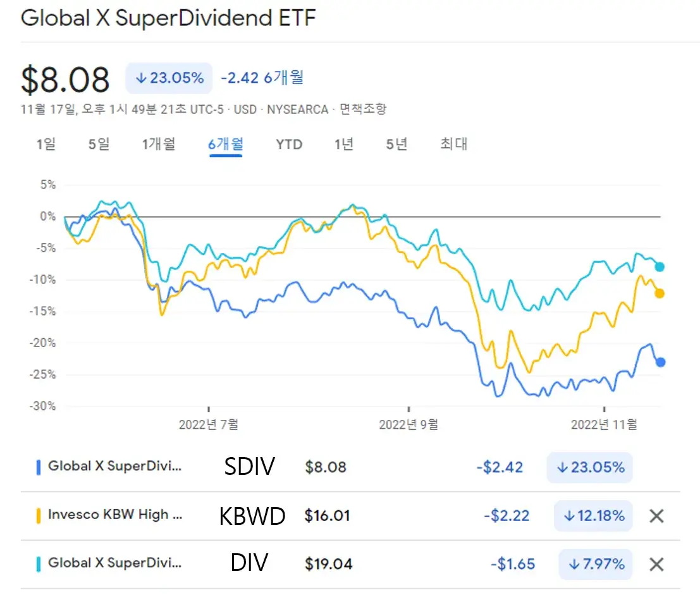Remove the DIV comparison row
Viewport: 700px width, 595px height.
point(656,564)
